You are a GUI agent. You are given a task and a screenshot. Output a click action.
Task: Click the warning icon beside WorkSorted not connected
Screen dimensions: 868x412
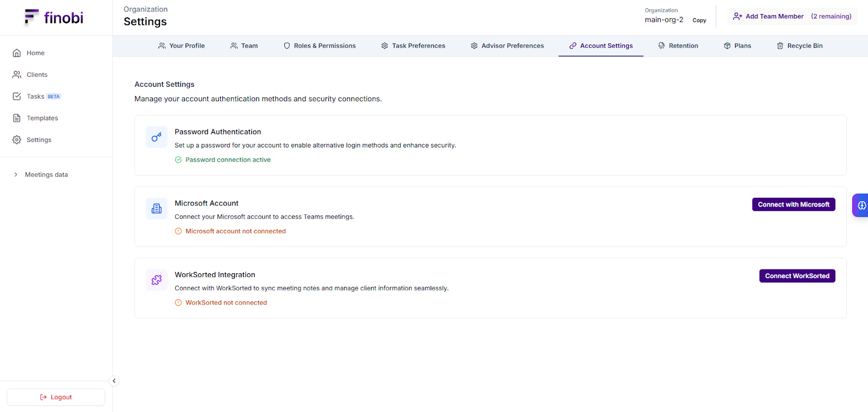click(x=178, y=303)
